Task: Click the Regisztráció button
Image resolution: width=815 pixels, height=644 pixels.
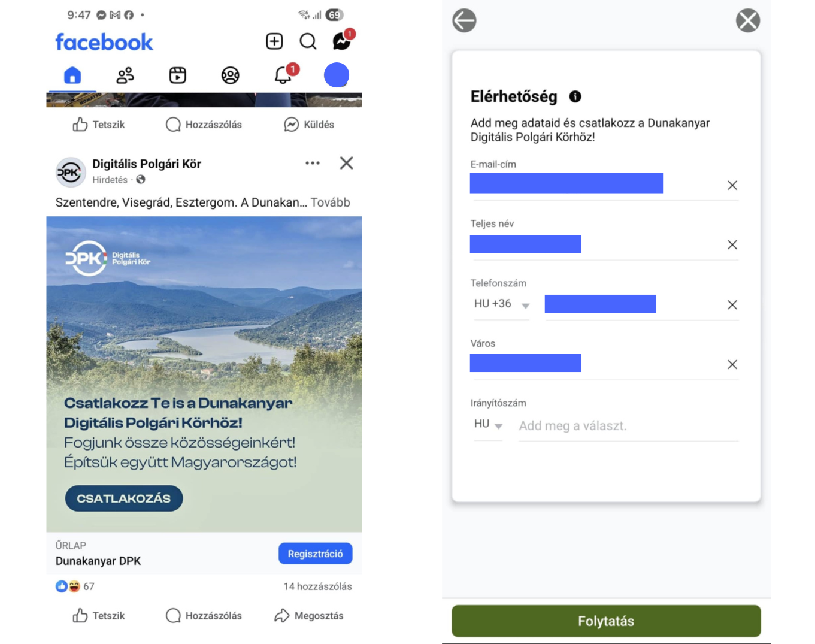Action: pyautogui.click(x=315, y=554)
